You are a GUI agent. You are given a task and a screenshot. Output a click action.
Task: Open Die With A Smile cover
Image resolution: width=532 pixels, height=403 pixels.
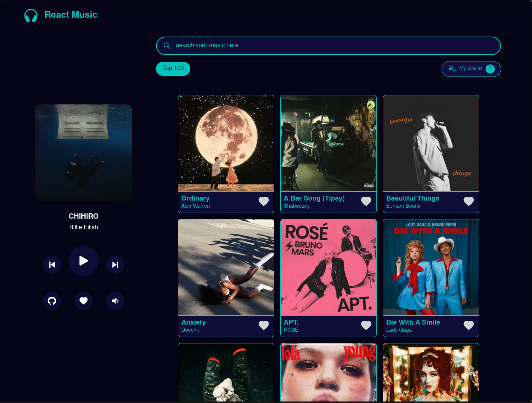(x=431, y=267)
